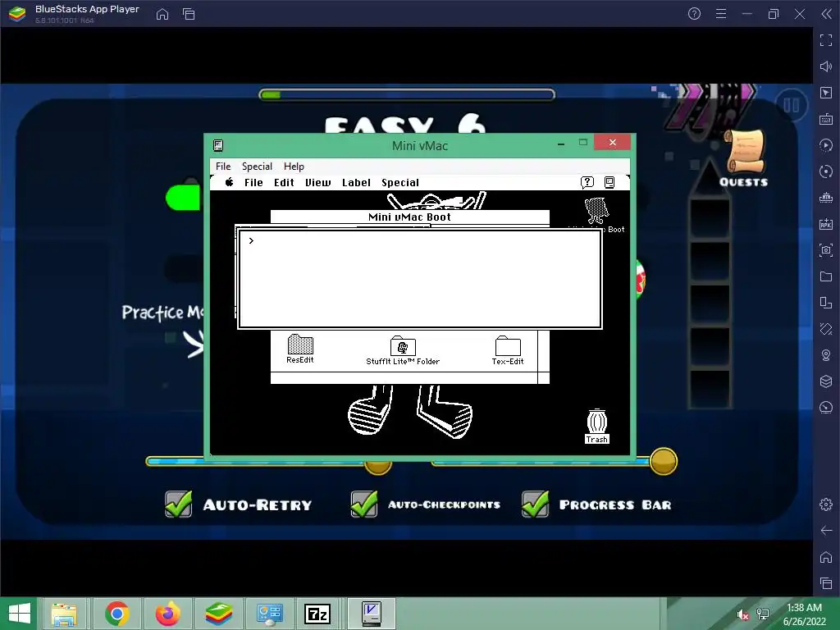Click BlueStacks Install APK icon
This screenshot has width=840, height=630.
pos(826,224)
